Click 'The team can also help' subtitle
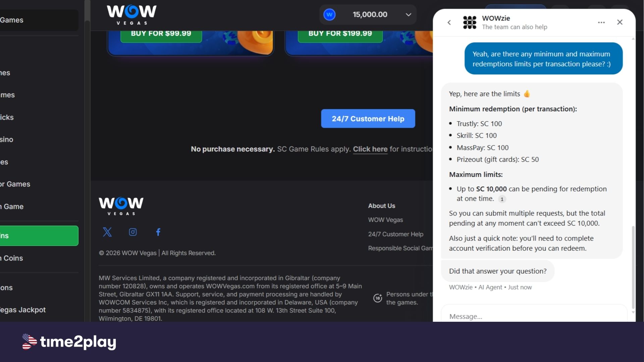644x362 pixels. [515, 27]
